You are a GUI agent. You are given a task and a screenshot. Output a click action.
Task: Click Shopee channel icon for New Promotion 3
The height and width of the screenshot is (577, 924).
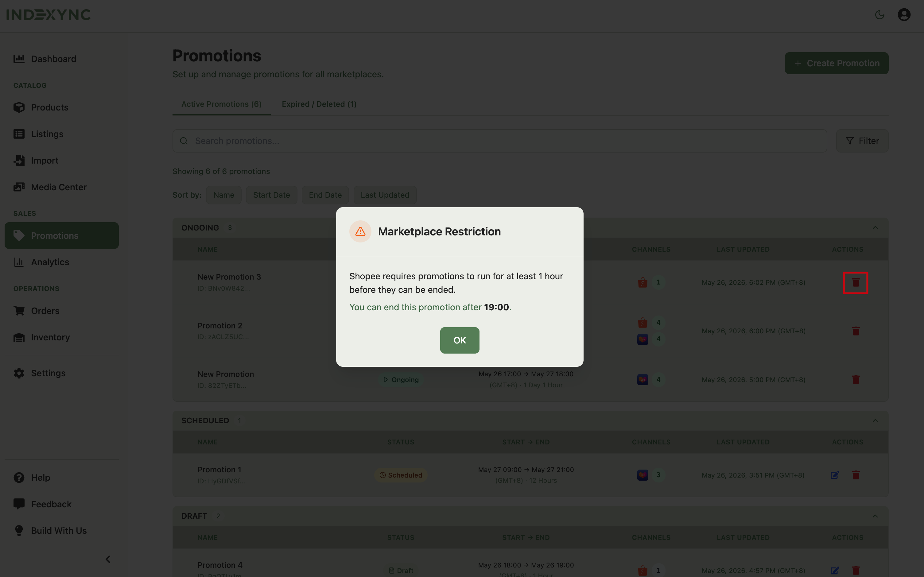[643, 282]
